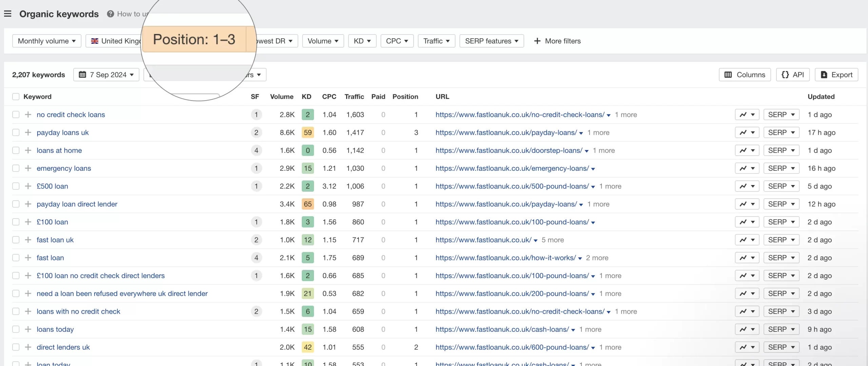Check the 'fast loan' row checkbox
Screen dimensions: 868x366
(16, 258)
